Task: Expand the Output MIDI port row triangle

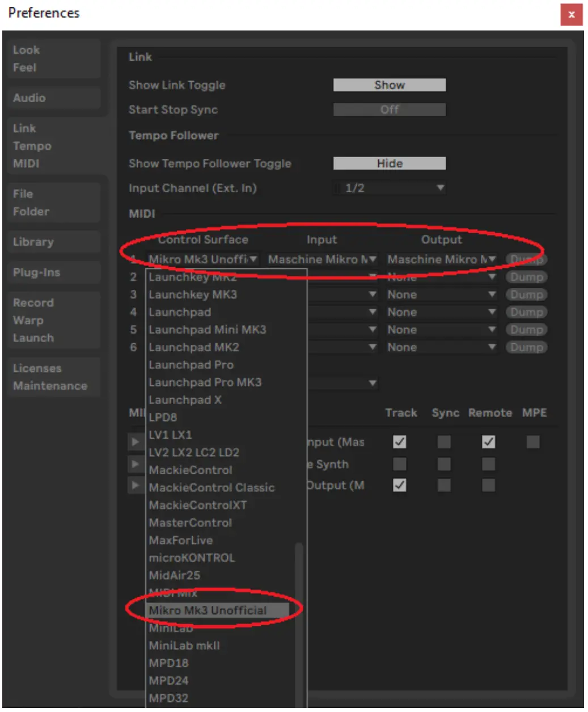Action: click(135, 486)
